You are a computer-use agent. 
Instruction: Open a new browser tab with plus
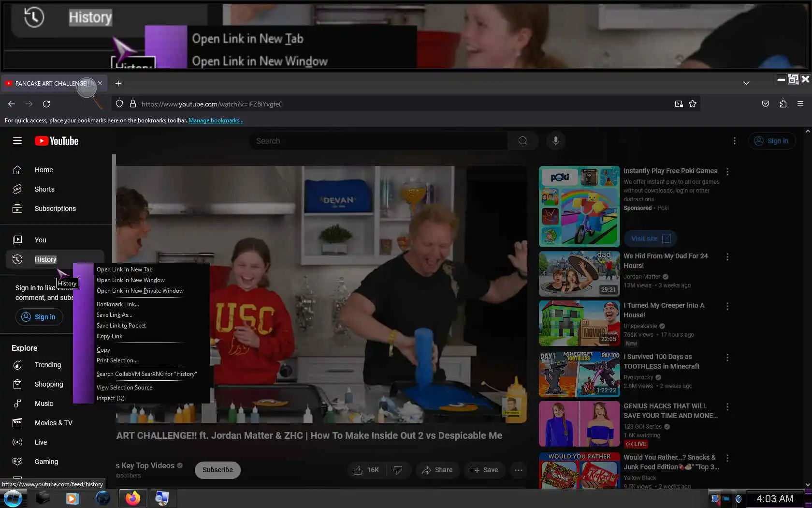(118, 83)
